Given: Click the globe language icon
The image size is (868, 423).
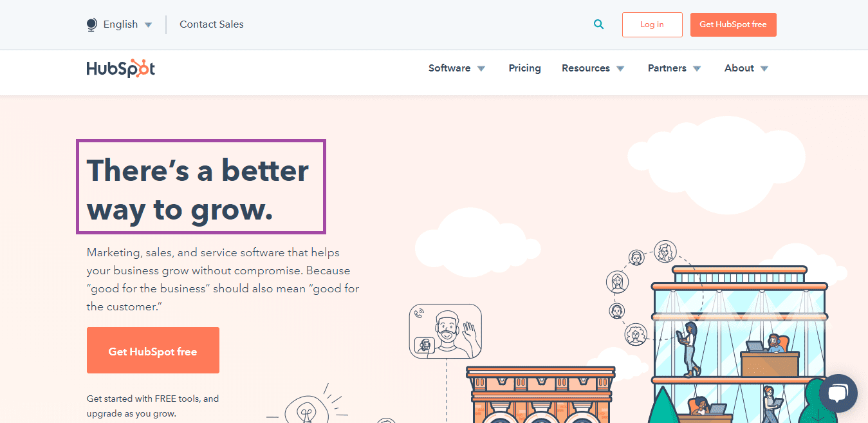Looking at the screenshot, I should [91, 24].
